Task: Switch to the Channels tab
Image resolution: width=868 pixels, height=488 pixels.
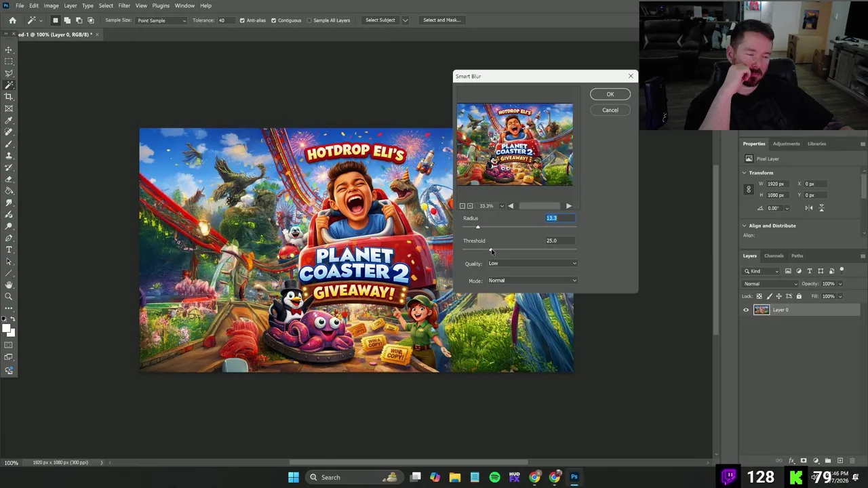Action: click(x=774, y=256)
